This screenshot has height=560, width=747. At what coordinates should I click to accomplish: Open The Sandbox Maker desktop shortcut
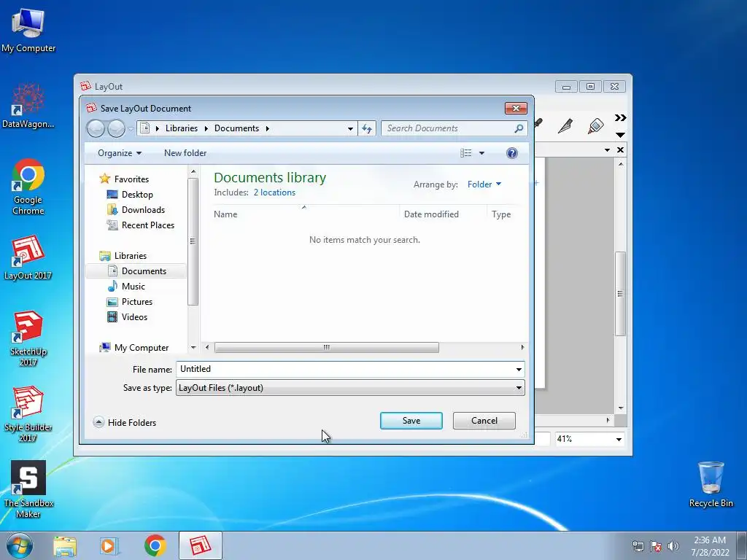click(x=28, y=489)
